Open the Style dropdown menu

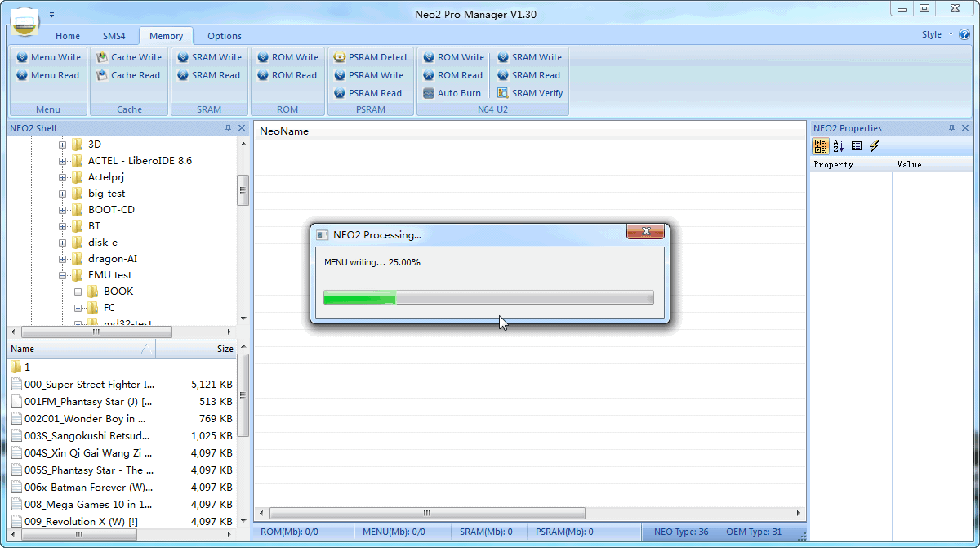(936, 34)
